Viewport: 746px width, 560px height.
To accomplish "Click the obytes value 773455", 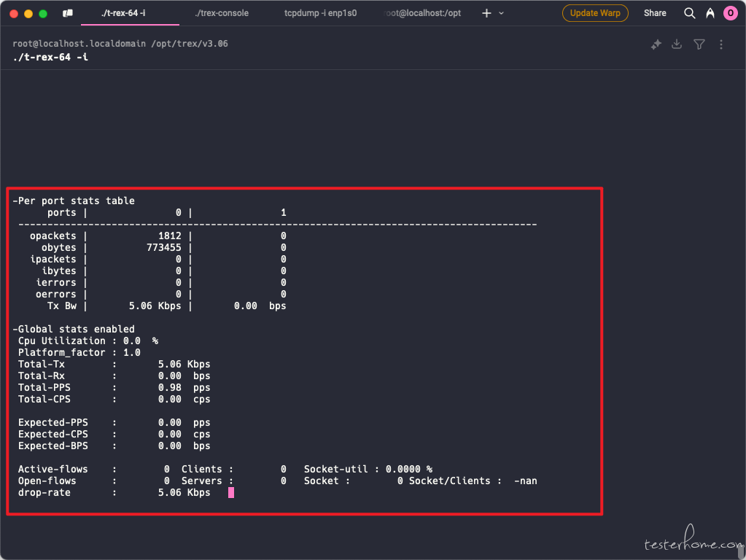I will [163, 247].
